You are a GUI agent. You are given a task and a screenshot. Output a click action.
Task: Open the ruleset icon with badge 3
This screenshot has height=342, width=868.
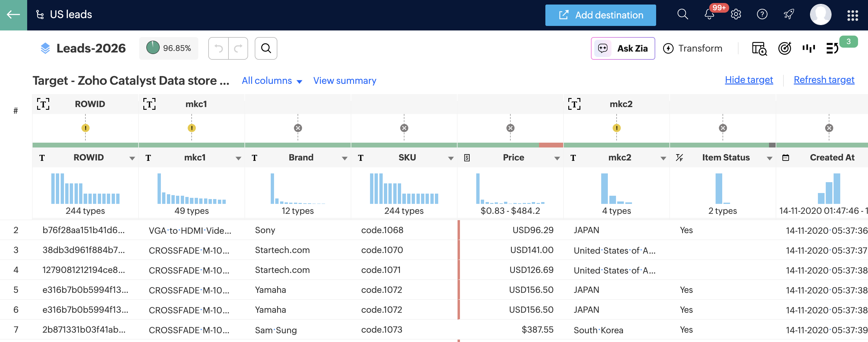832,49
